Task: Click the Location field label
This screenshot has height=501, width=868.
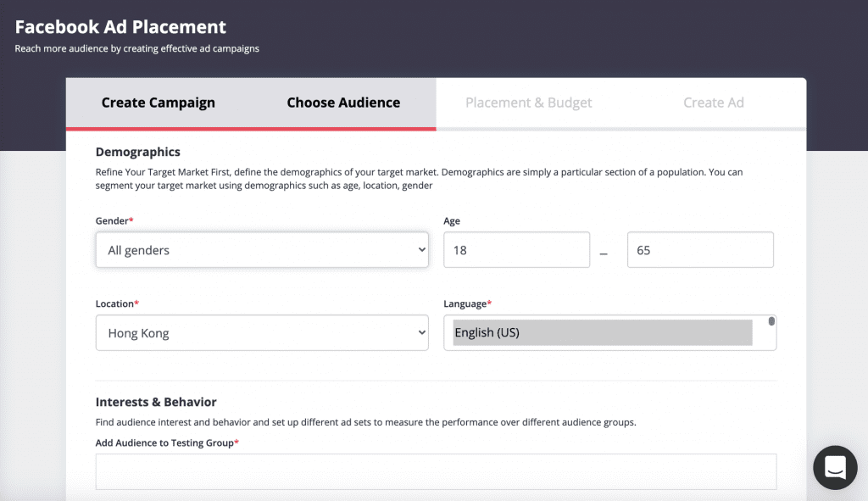Action: [x=117, y=304]
